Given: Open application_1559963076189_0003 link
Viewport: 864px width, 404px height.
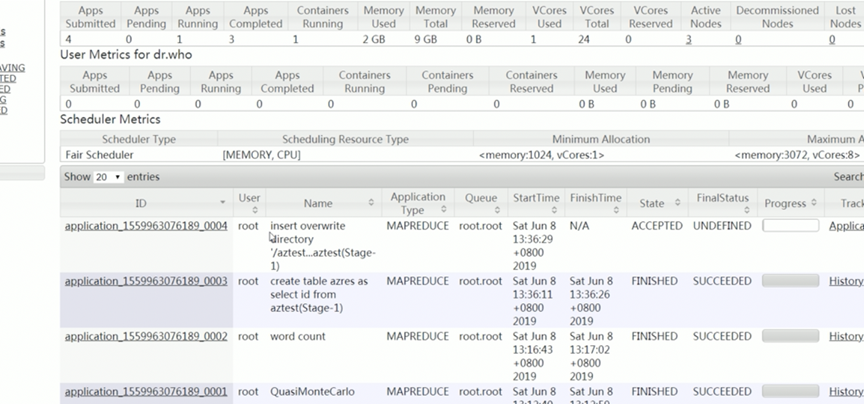Looking at the screenshot, I should [x=146, y=282].
